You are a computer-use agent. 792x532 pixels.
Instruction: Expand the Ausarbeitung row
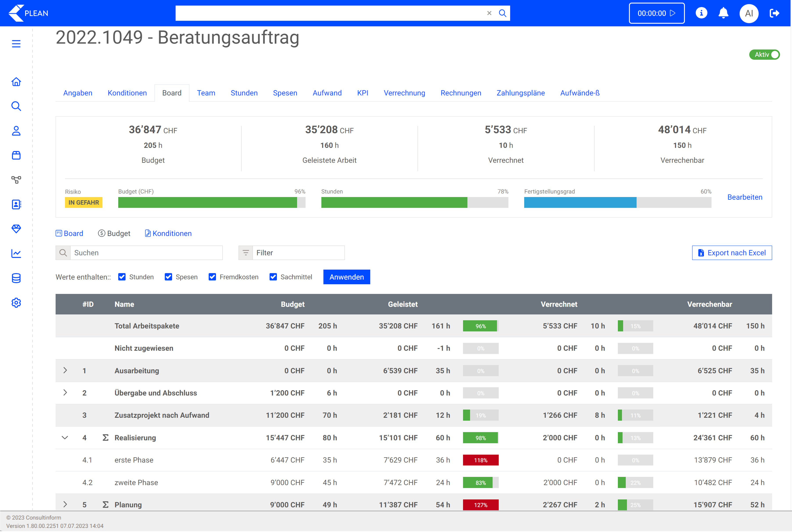[65, 370]
